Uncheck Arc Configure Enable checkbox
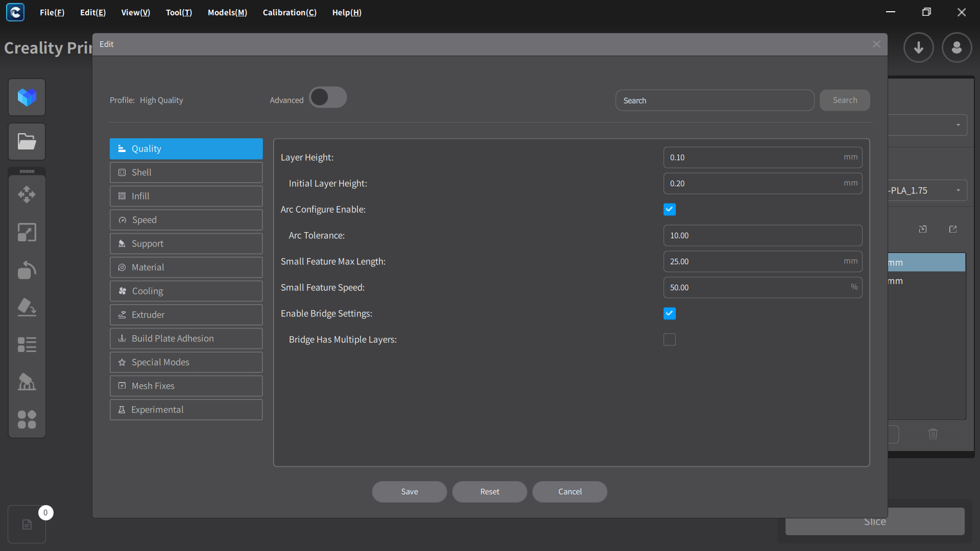Image resolution: width=980 pixels, height=551 pixels. [670, 209]
